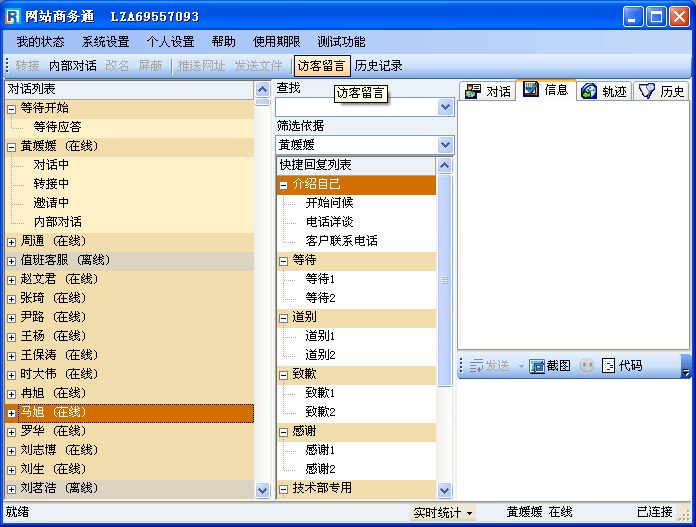Select 邀请中 under 黄媛媛
Viewport: 696px width, 527px height.
51,203
